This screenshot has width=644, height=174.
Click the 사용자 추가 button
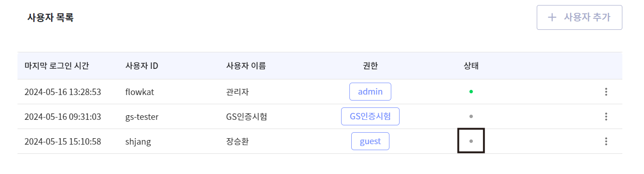tap(580, 17)
